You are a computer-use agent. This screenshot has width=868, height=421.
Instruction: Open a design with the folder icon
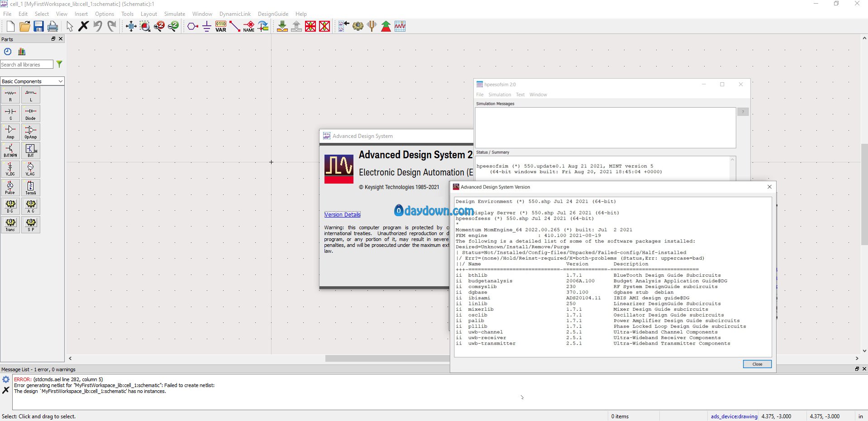[x=25, y=26]
